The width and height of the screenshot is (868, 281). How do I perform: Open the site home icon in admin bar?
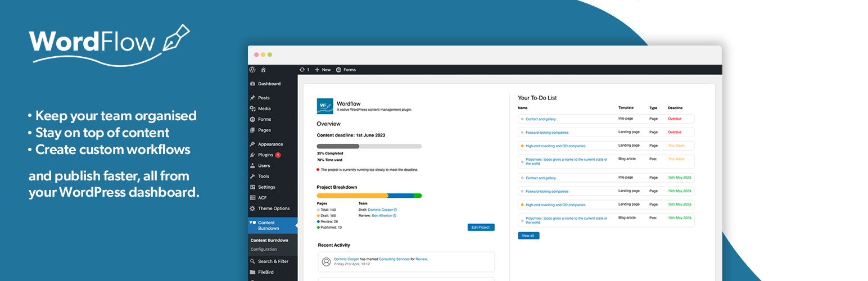pos(263,70)
